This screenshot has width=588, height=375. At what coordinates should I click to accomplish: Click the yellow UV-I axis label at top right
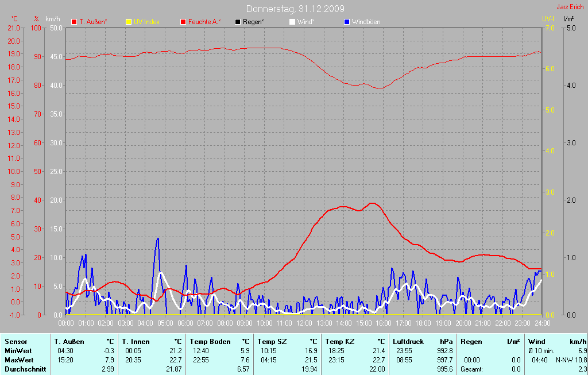point(548,19)
